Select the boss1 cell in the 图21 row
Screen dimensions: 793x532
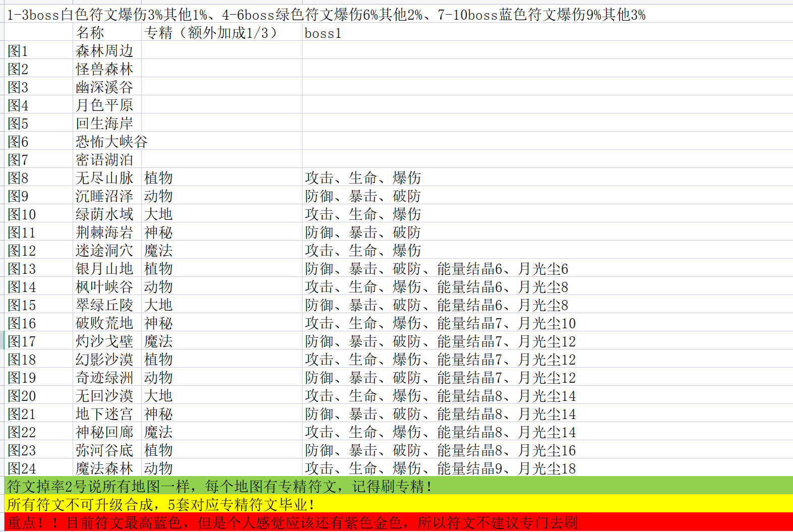tap(547, 413)
